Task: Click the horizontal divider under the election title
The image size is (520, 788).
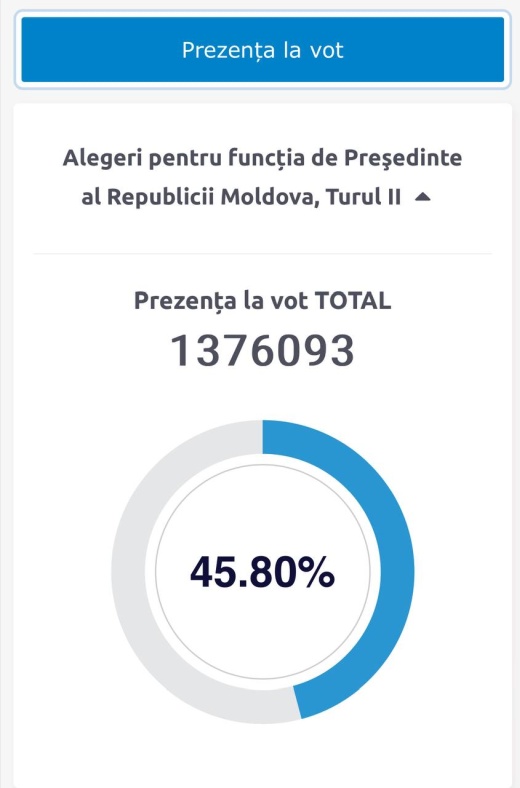Action: pyautogui.click(x=262, y=254)
